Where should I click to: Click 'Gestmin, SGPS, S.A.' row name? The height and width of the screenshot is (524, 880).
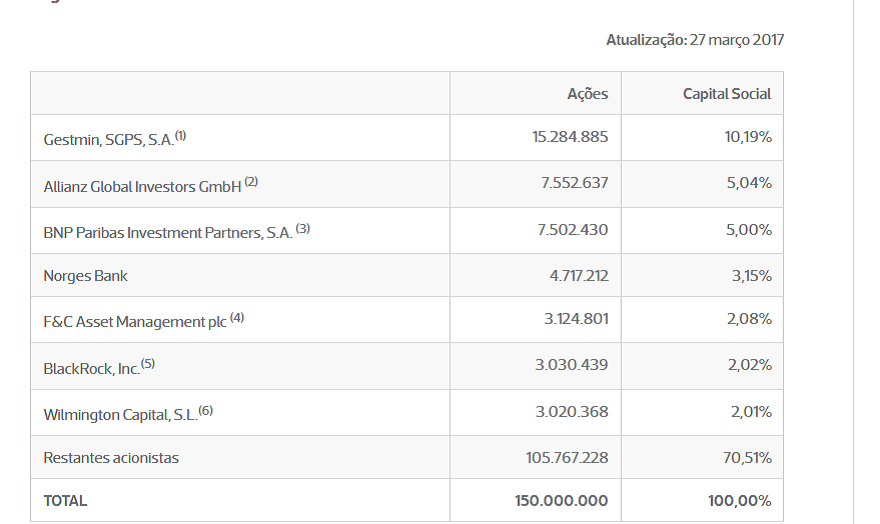point(109,140)
